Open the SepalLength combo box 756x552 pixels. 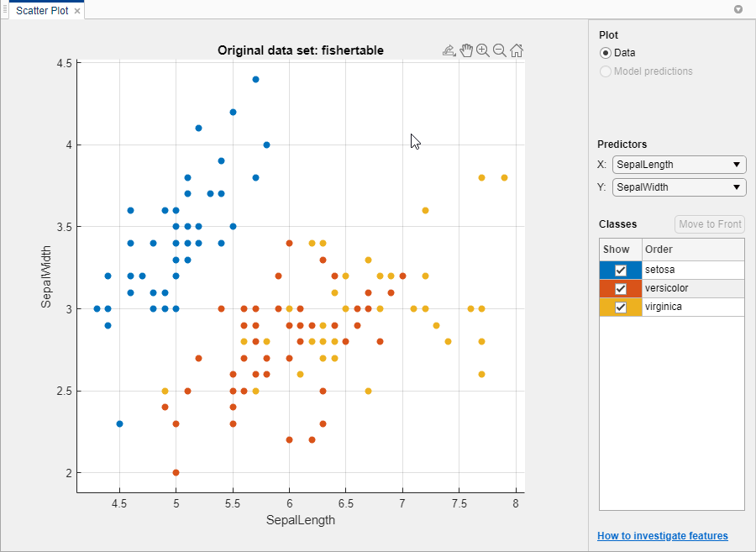click(679, 164)
